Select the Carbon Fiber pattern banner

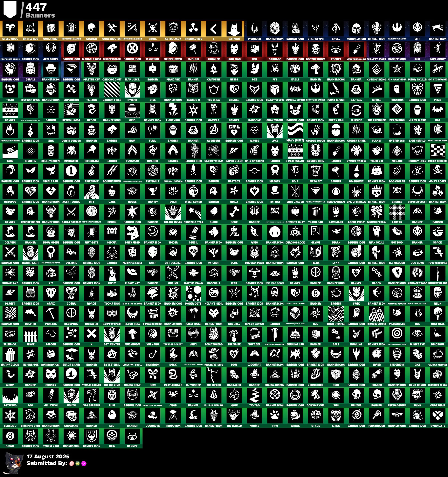(x=112, y=90)
